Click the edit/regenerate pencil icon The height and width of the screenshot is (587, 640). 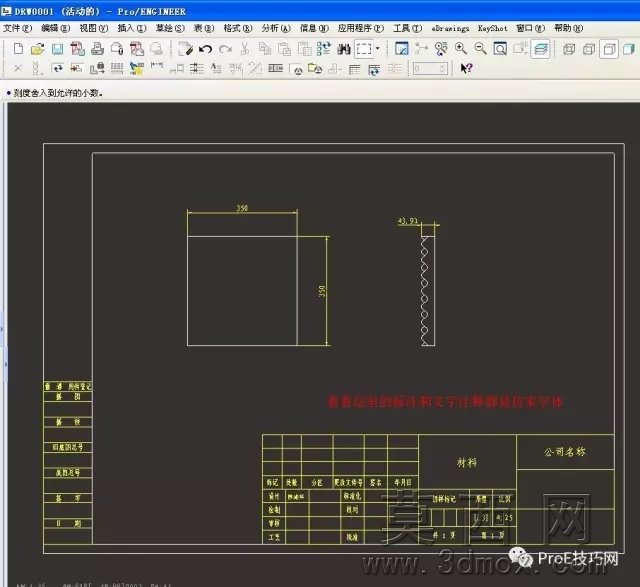(185, 49)
